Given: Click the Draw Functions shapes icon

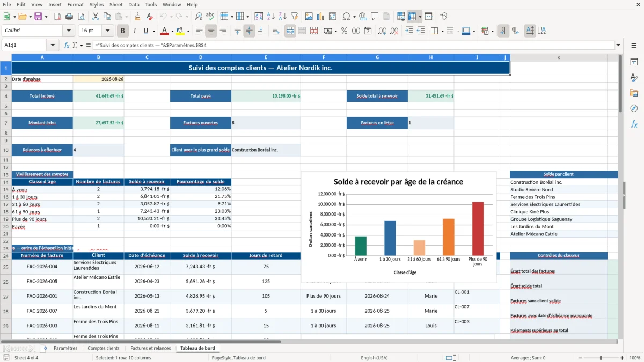Looking at the screenshot, I should pos(443,17).
